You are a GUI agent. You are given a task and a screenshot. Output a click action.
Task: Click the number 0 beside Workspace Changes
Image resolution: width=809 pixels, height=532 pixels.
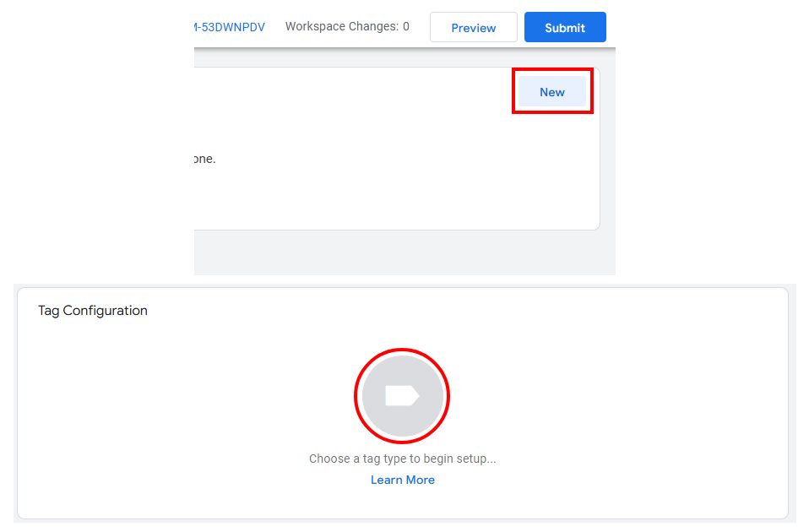coord(405,26)
